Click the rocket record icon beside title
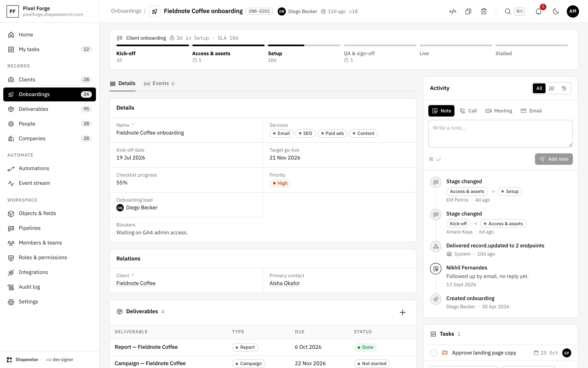Viewport: 588px width, 368px height. (x=155, y=11)
